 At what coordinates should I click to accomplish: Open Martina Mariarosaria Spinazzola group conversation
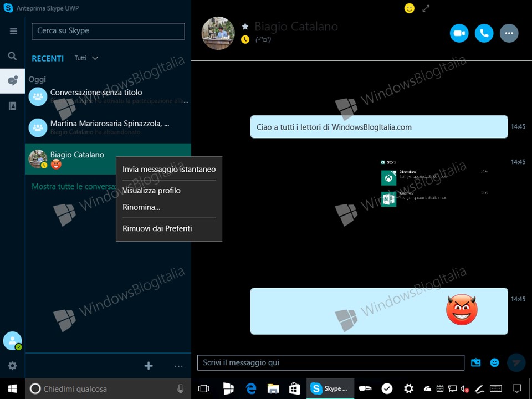click(x=108, y=127)
